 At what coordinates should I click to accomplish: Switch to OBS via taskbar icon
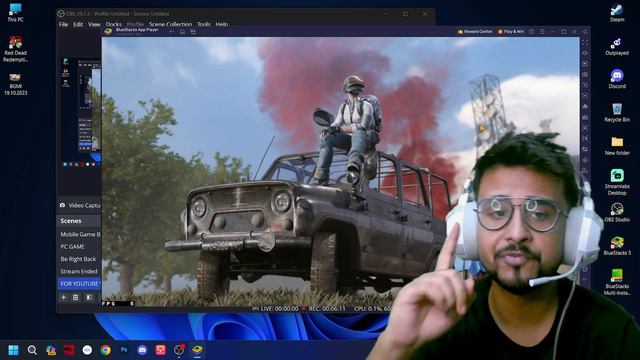tap(179, 350)
